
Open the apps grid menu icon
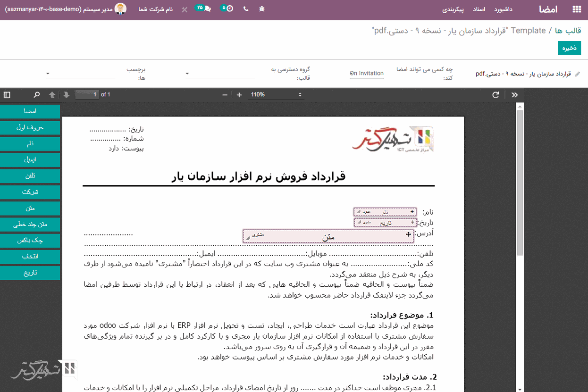(x=576, y=9)
